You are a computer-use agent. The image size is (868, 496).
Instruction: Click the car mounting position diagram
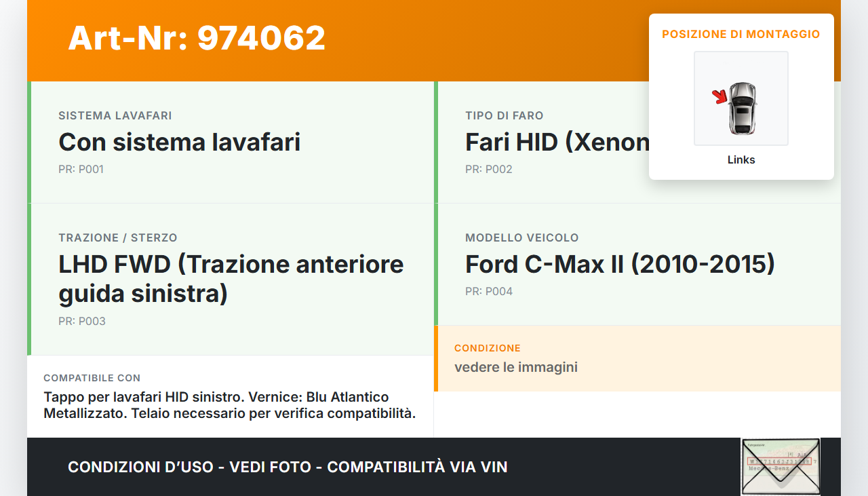tap(741, 98)
